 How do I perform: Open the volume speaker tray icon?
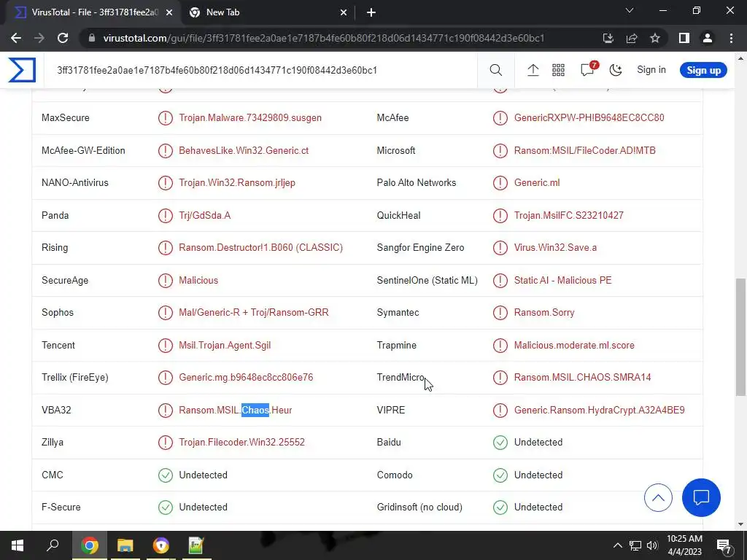tap(652, 545)
